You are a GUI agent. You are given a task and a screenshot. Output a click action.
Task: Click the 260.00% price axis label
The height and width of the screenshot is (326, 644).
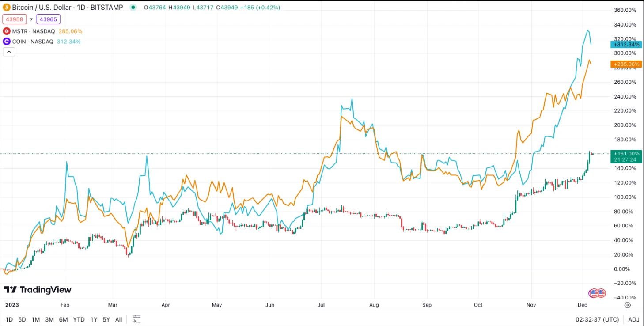click(625, 82)
